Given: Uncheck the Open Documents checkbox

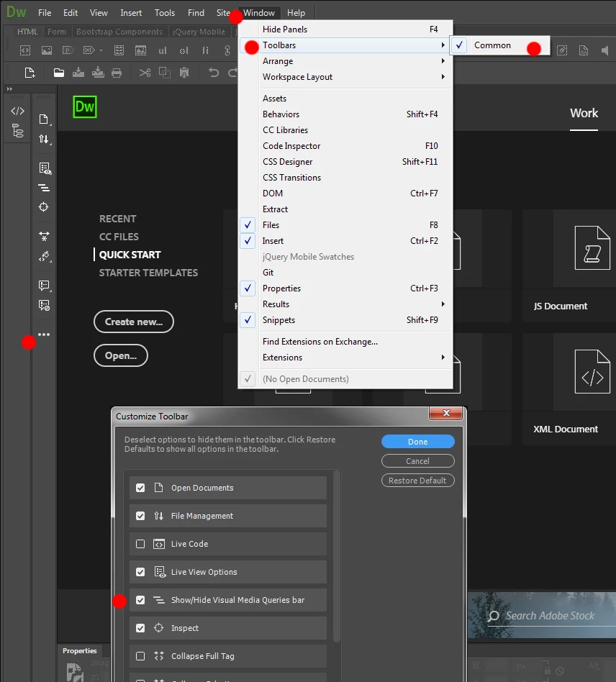Looking at the screenshot, I should click(x=140, y=488).
